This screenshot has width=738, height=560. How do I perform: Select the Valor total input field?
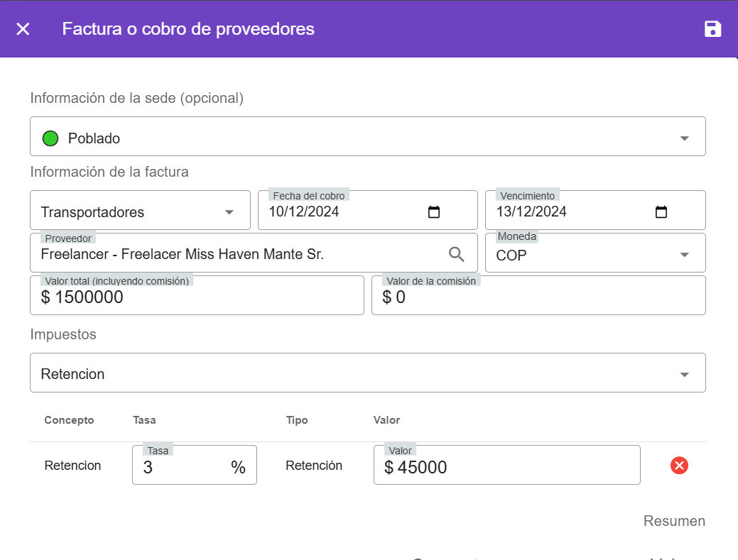pyautogui.click(x=178, y=297)
